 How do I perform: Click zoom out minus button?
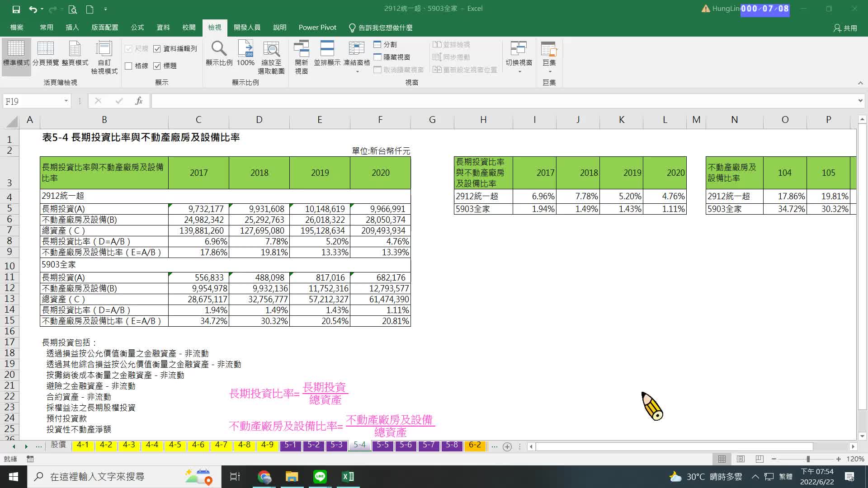tap(774, 459)
